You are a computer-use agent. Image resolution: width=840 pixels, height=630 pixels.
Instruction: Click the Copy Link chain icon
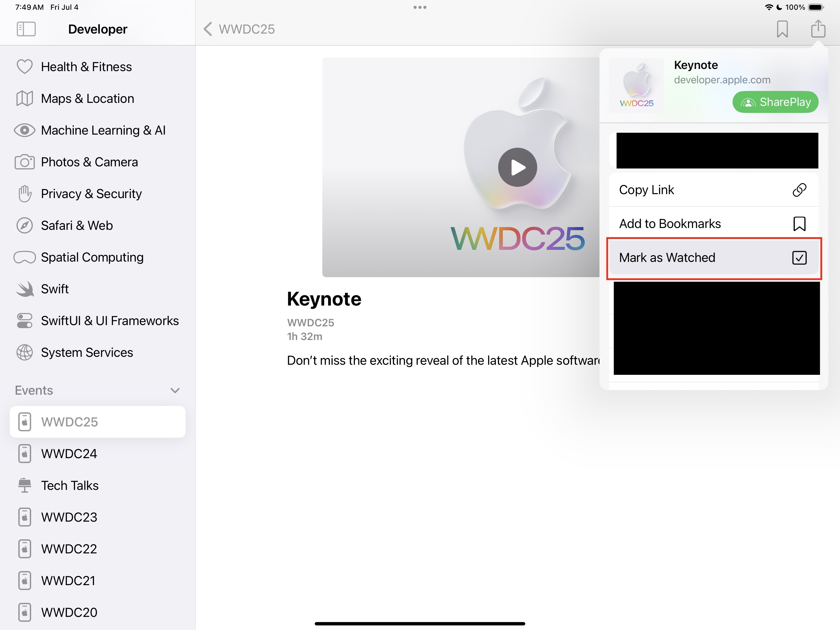(x=799, y=190)
